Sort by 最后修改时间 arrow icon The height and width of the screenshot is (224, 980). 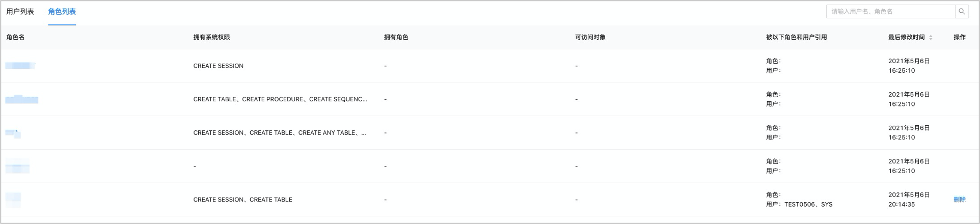click(931, 37)
